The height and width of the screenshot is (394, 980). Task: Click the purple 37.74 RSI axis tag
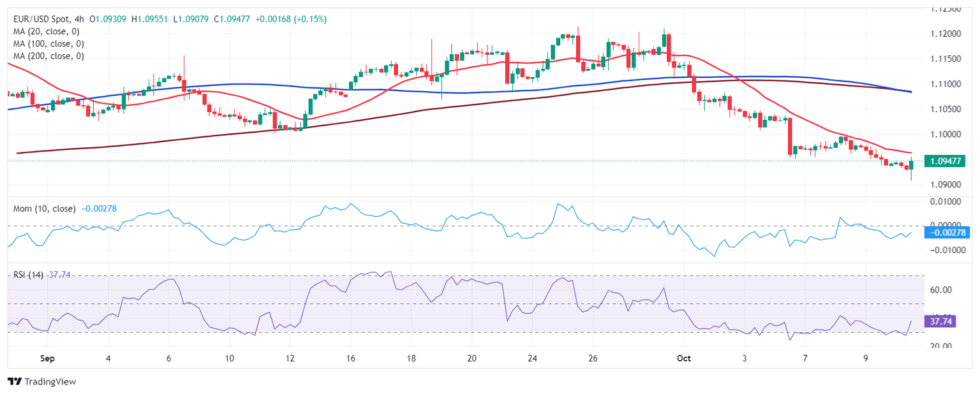(x=942, y=321)
